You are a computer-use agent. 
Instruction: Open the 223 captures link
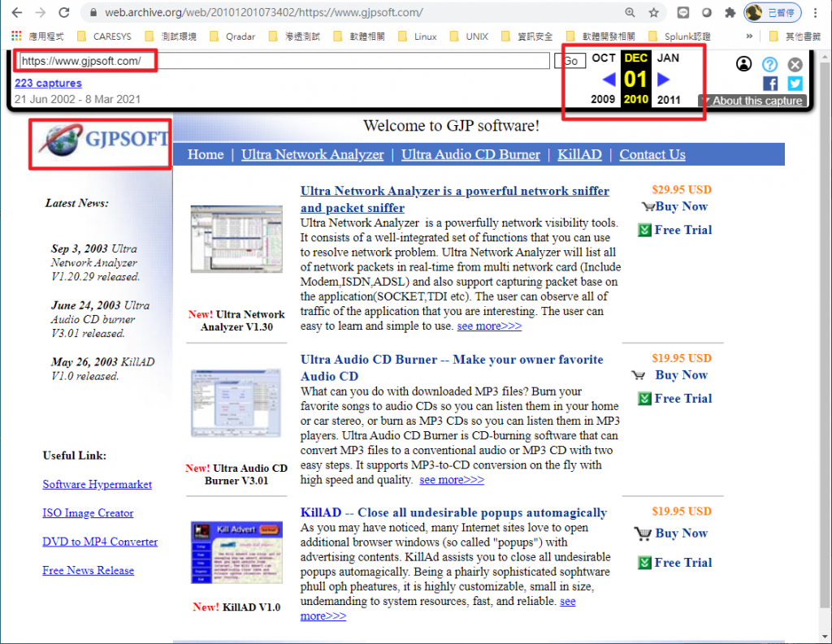coord(48,83)
